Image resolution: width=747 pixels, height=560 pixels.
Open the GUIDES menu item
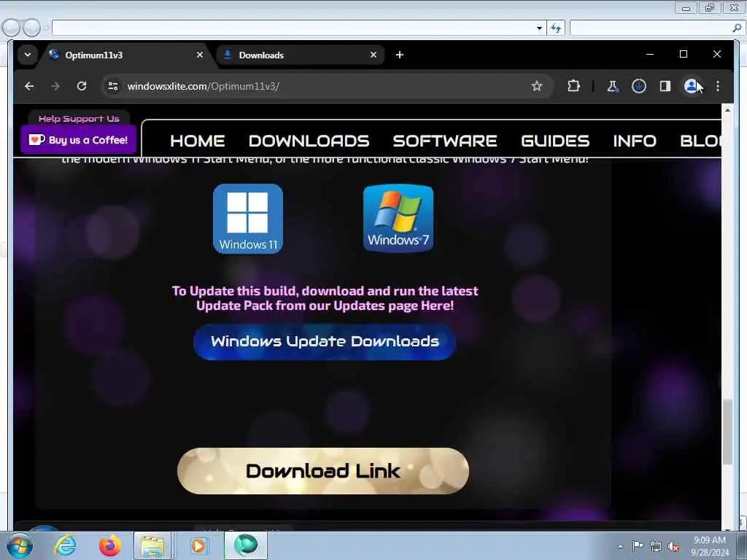click(555, 141)
